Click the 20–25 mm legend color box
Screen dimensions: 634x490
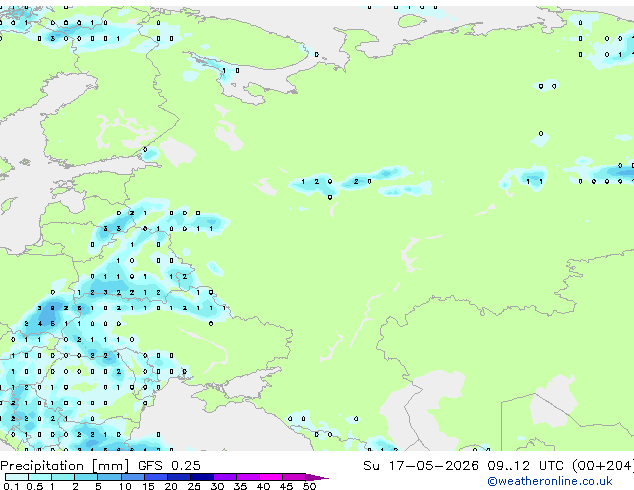178,477
